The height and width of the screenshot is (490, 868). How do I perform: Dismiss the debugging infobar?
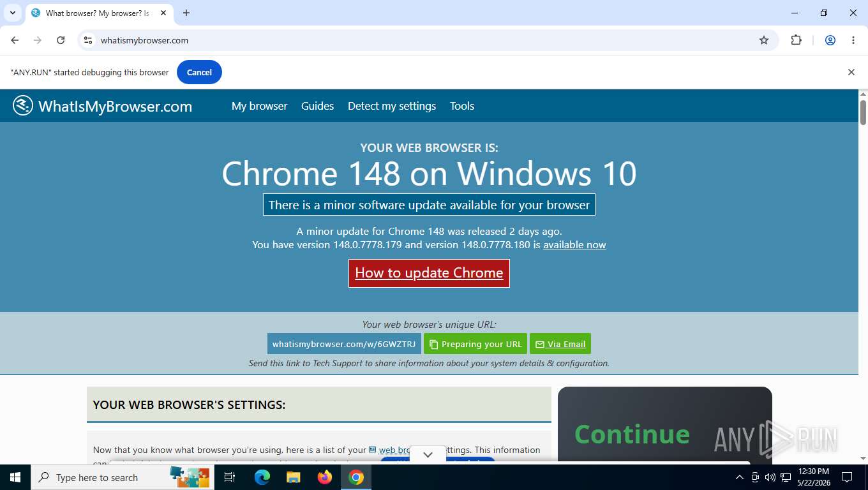pyautogui.click(x=851, y=72)
